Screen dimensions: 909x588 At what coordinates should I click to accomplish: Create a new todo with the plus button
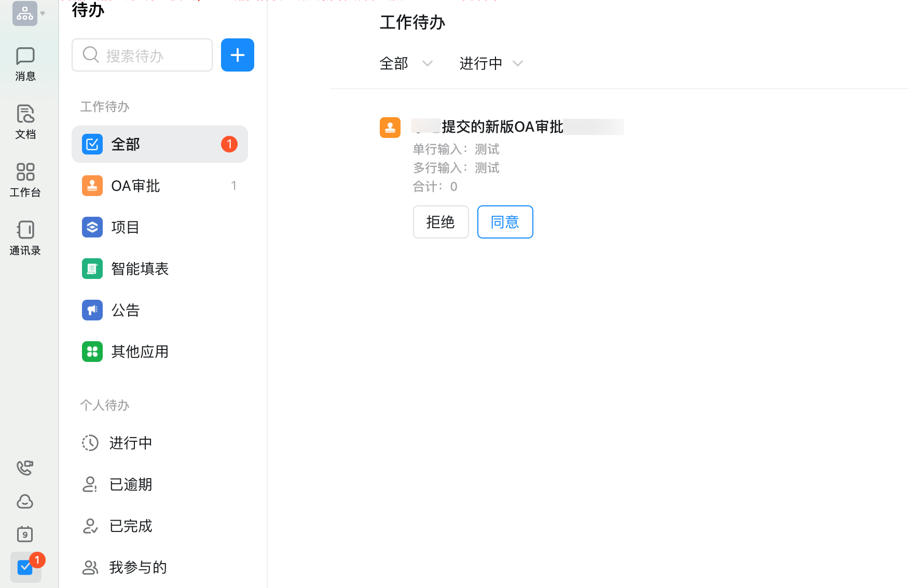(x=237, y=54)
